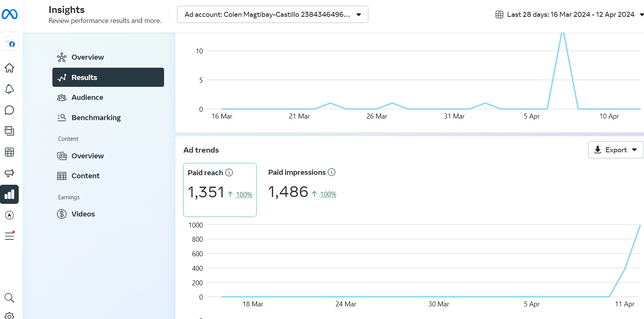
Task: Open the Facebook page profile switcher
Action: (10, 42)
